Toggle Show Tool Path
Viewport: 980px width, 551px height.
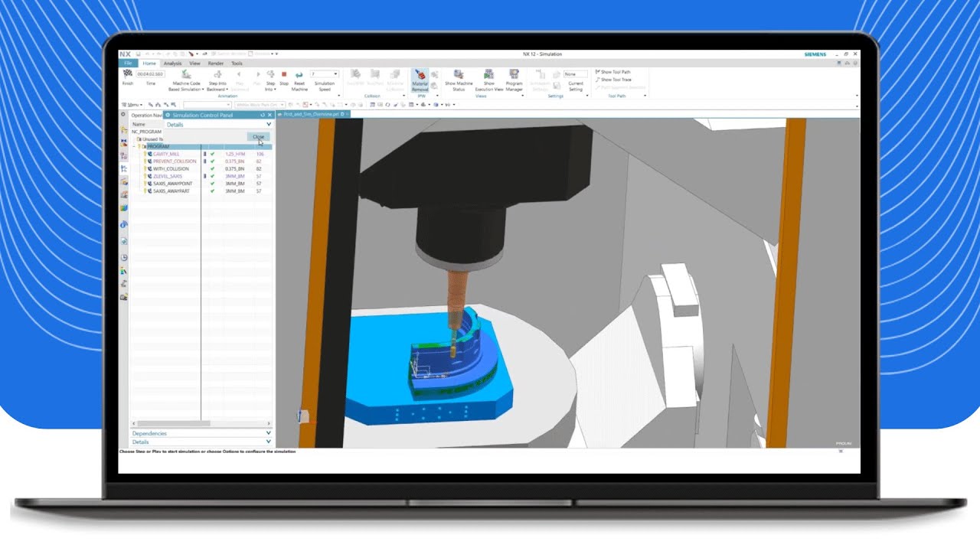[613, 72]
